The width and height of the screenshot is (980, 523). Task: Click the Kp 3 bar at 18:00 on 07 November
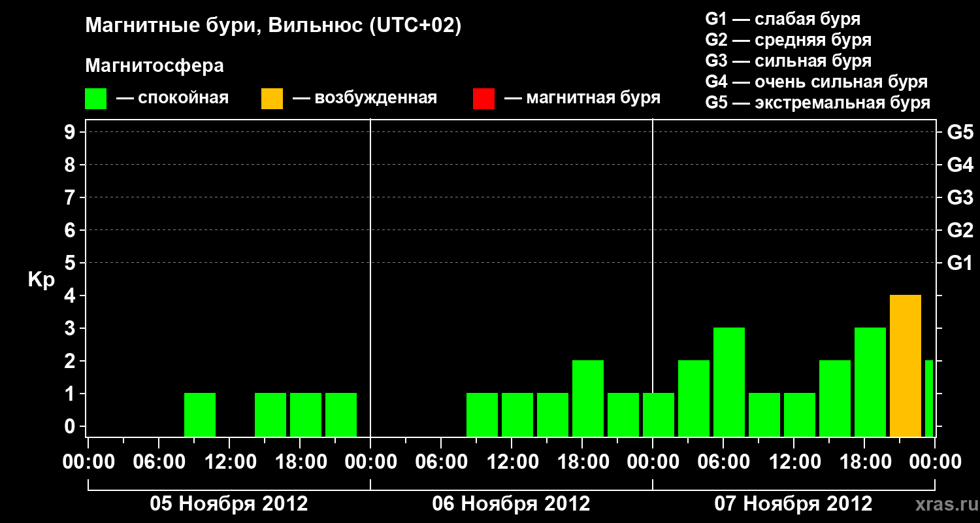point(870,382)
